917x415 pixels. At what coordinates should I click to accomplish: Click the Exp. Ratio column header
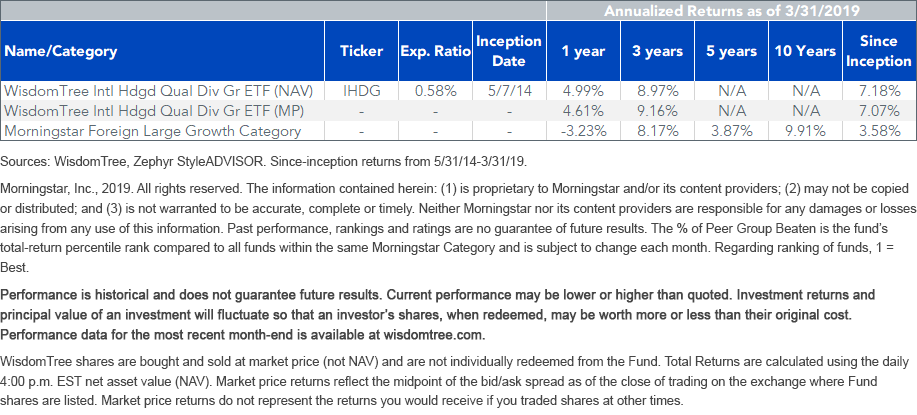[x=436, y=51]
